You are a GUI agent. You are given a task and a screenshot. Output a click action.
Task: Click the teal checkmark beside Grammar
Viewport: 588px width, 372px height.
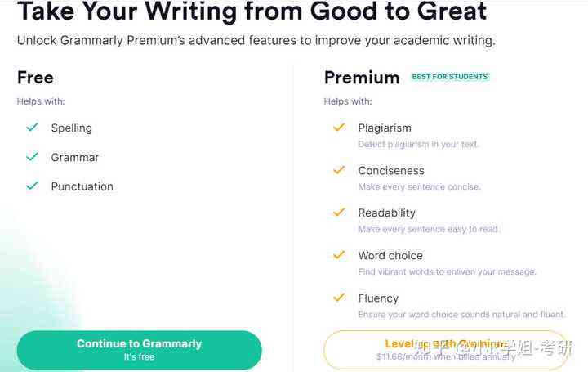33,156
